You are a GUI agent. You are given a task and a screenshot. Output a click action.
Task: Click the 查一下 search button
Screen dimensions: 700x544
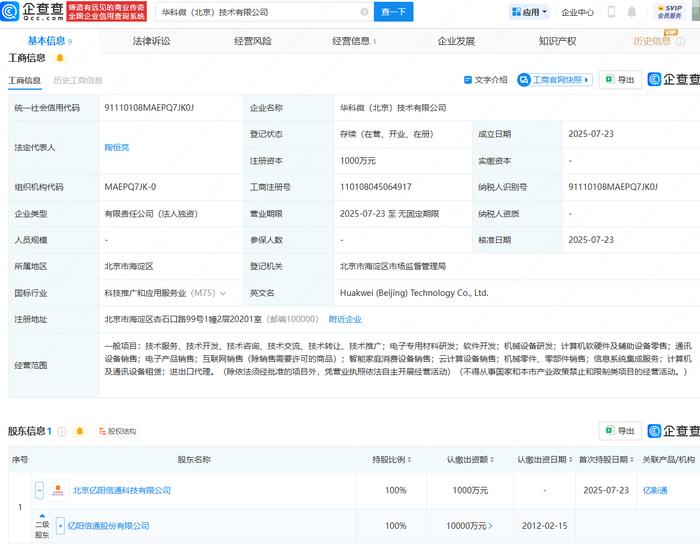click(393, 12)
